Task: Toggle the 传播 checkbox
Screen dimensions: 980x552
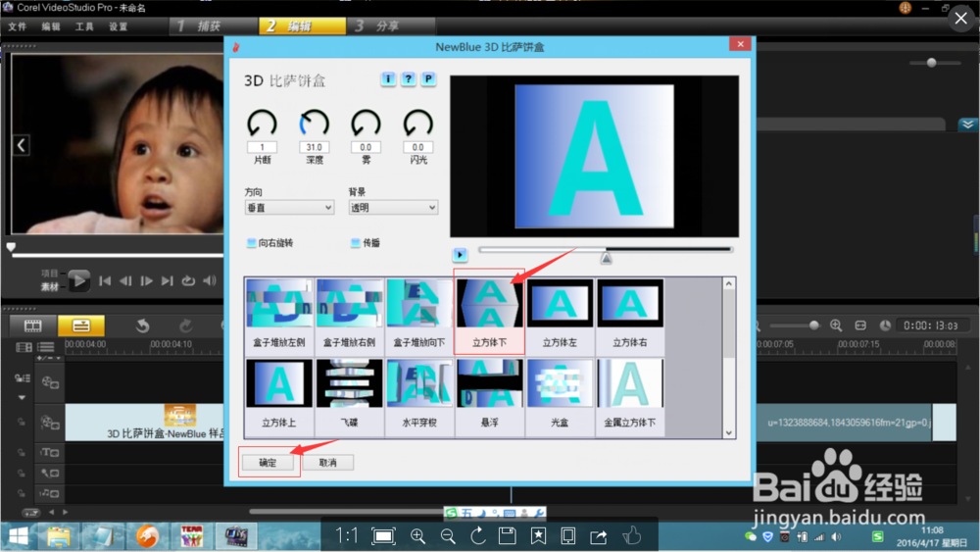Action: coord(355,243)
